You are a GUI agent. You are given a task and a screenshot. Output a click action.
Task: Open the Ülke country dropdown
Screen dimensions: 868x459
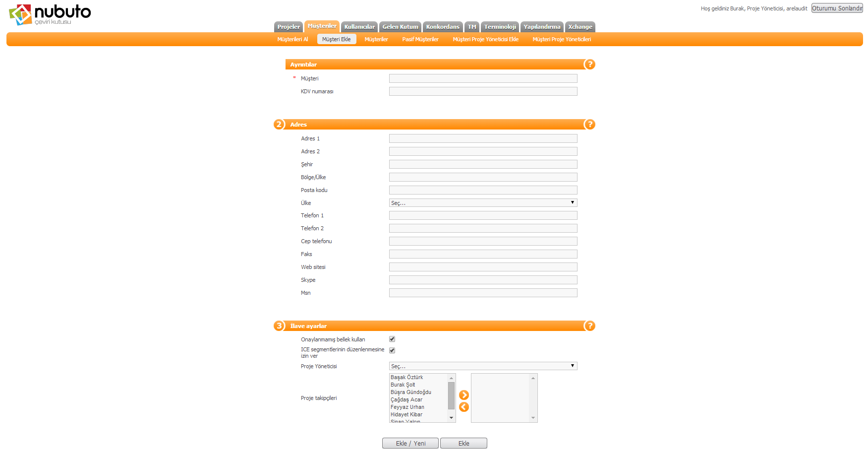point(483,202)
